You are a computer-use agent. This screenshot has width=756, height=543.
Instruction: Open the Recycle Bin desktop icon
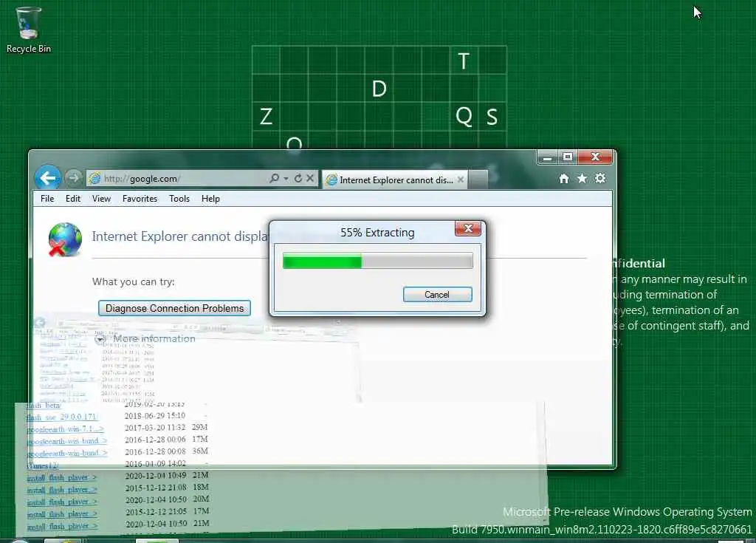29,29
